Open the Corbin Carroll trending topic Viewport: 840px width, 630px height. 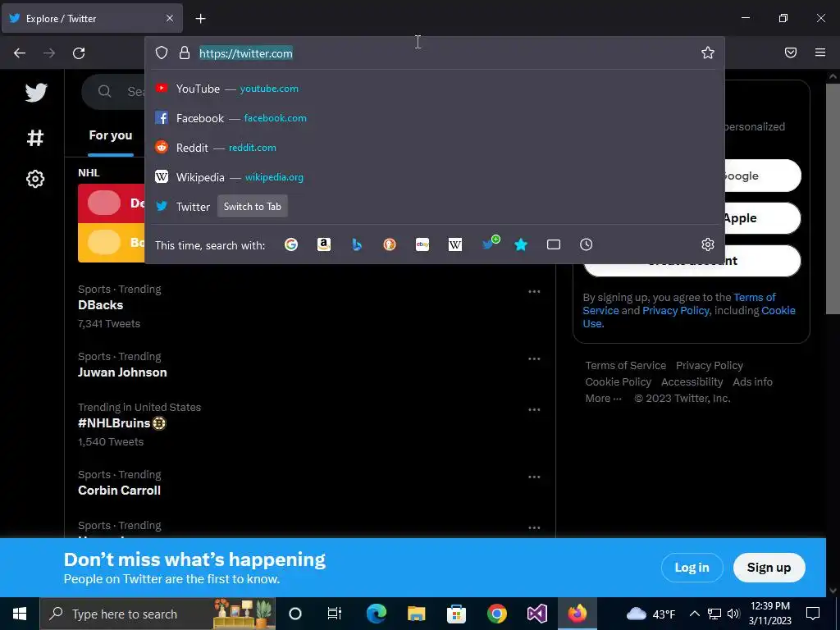(120, 491)
